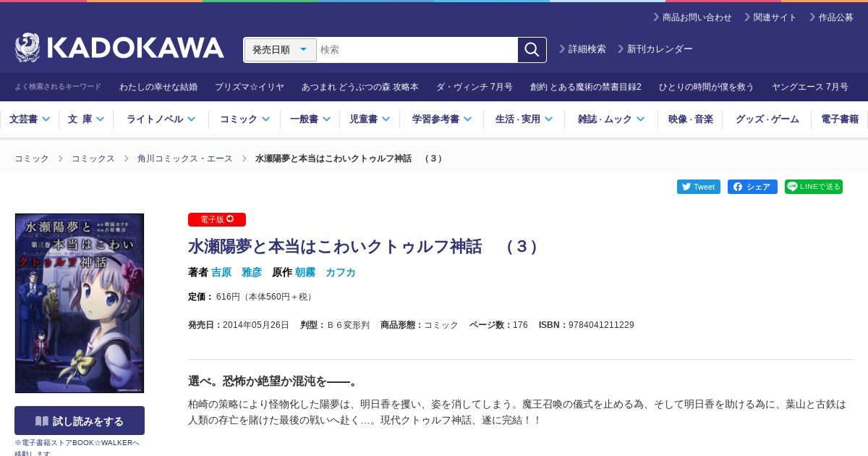Click the 検索 search input field
The width and height of the screenshot is (868, 456).
tap(417, 50)
